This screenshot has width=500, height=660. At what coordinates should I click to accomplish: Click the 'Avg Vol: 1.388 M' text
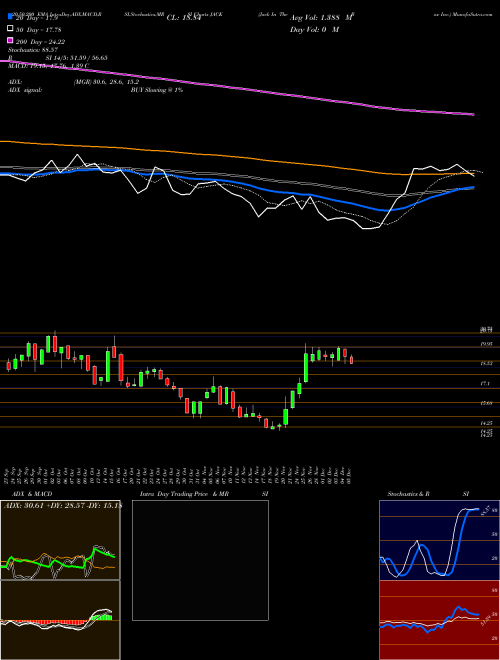[x=321, y=19]
